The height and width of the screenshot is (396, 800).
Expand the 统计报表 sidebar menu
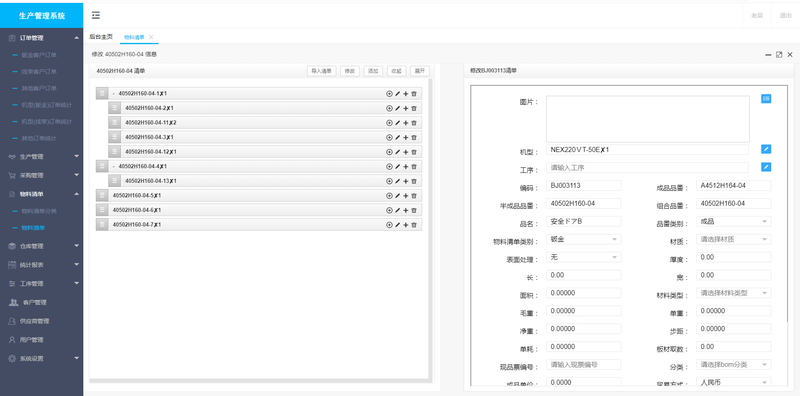(x=41, y=265)
